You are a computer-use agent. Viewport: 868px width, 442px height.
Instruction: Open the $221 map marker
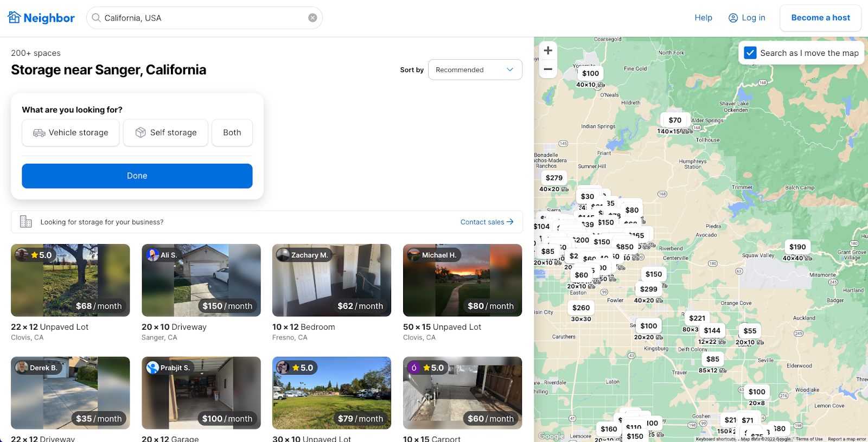[x=697, y=318]
